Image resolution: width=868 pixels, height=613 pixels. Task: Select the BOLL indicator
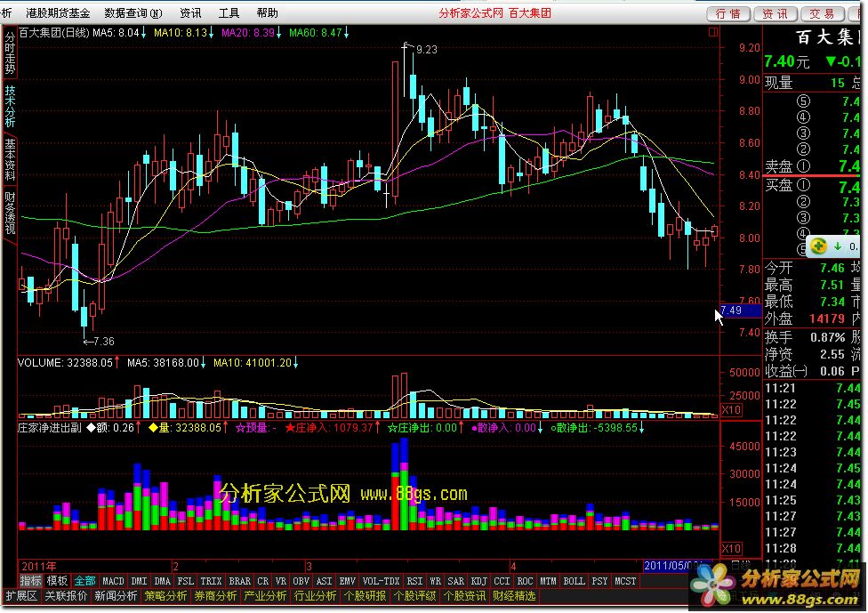(x=574, y=581)
